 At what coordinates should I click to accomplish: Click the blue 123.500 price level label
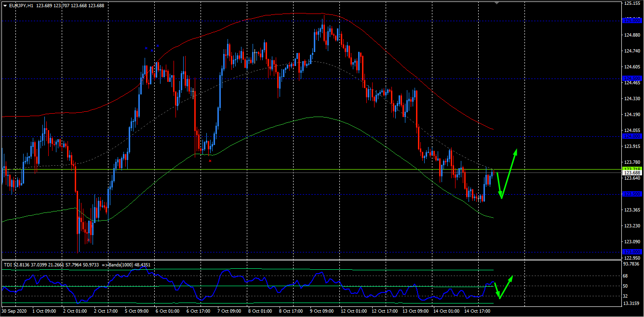pos(632,194)
